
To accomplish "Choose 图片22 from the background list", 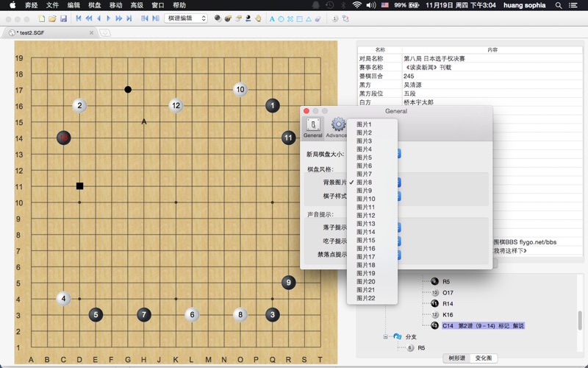I will click(372, 298).
